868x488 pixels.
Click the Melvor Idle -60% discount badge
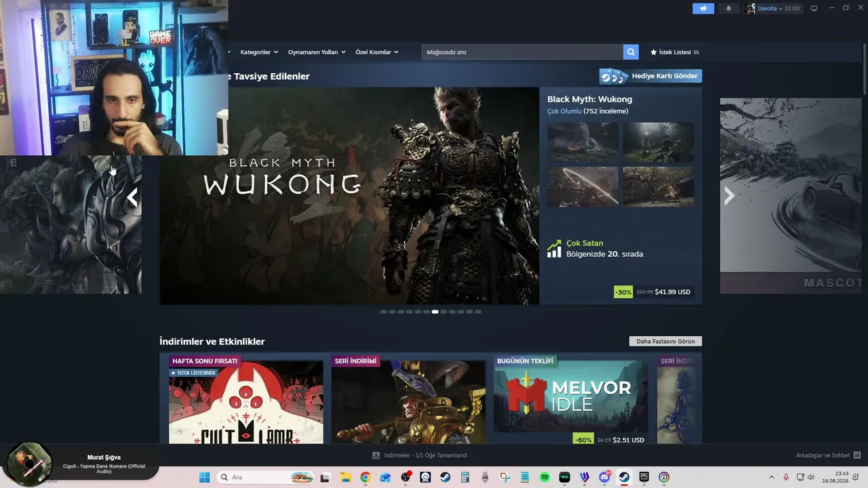coord(583,440)
